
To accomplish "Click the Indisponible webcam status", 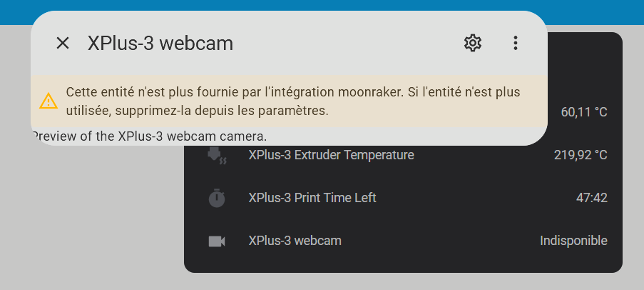I will 573,241.
